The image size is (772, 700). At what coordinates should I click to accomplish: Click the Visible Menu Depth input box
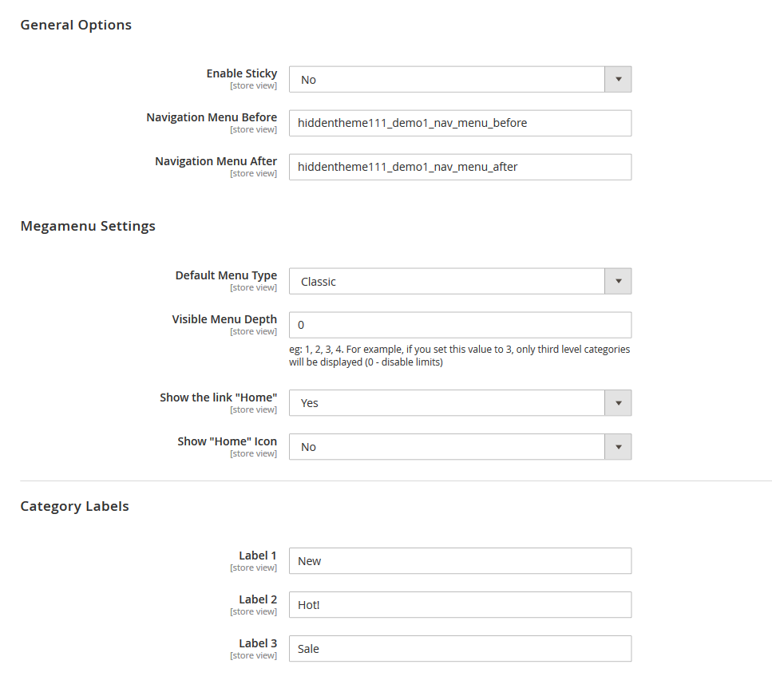tap(460, 325)
